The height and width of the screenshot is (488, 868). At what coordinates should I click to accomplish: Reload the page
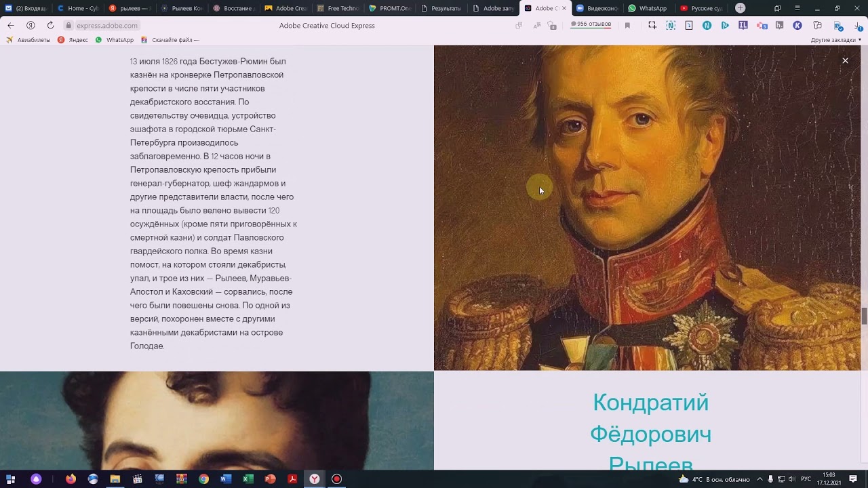[50, 25]
